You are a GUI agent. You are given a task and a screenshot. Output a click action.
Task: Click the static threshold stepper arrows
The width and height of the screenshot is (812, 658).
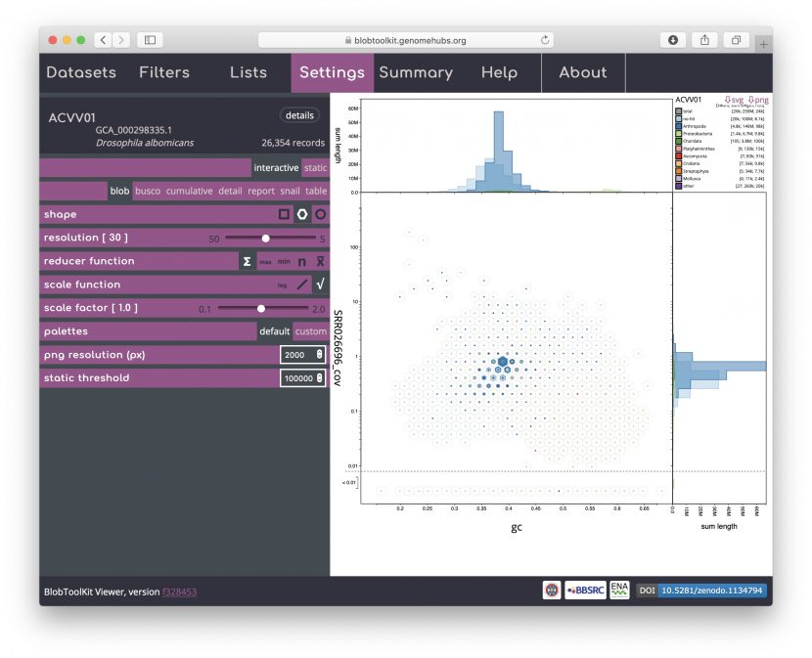point(317,377)
